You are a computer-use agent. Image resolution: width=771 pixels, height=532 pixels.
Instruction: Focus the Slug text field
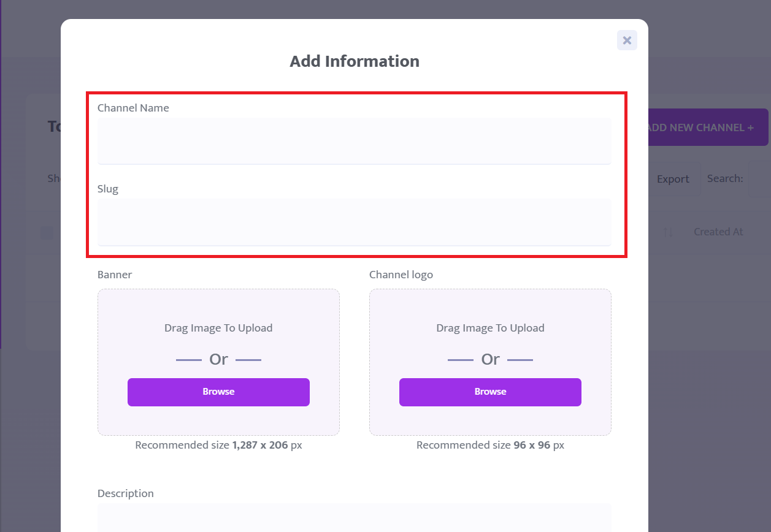click(354, 221)
